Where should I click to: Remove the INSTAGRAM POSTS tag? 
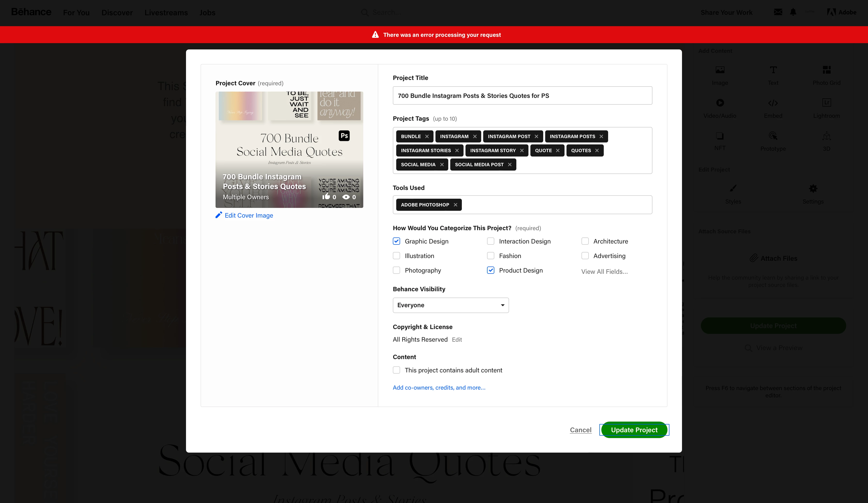click(601, 136)
